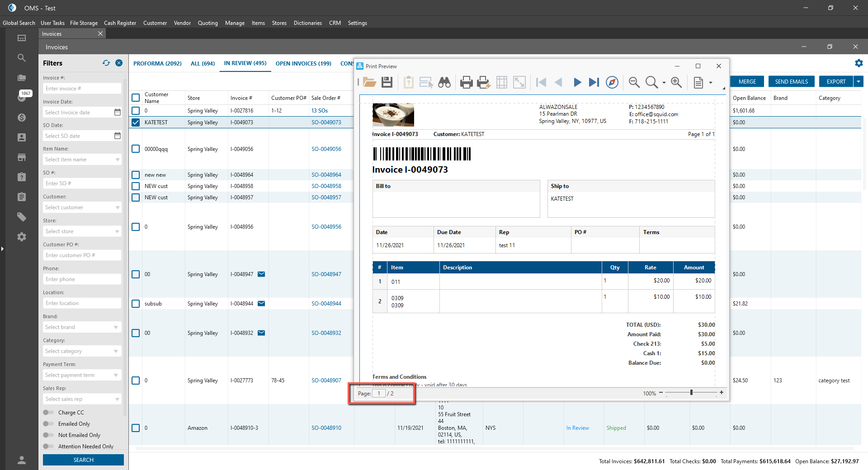This screenshot has height=470, width=868.
Task: Click the SEARCH button in Filters
Action: click(83, 460)
